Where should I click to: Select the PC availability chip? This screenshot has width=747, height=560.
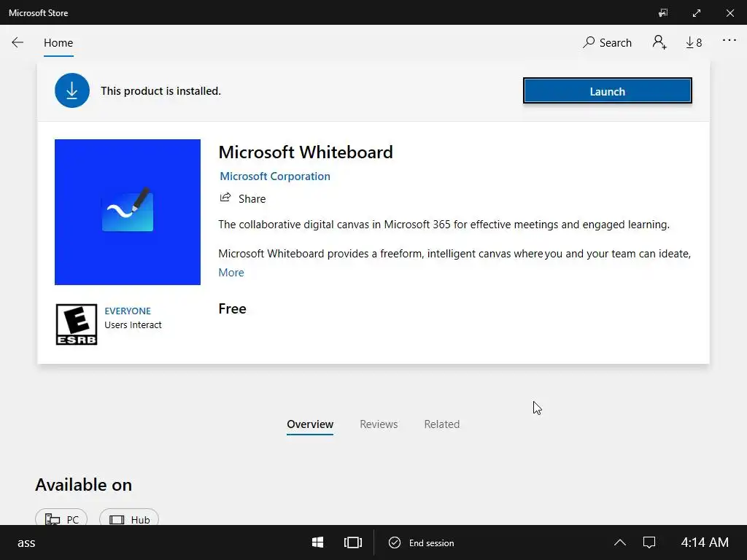61,518
